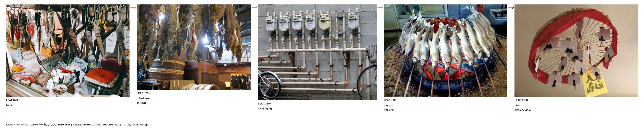Open the http://cambrian.jp link
The image size is (644, 129).
tap(136, 125)
